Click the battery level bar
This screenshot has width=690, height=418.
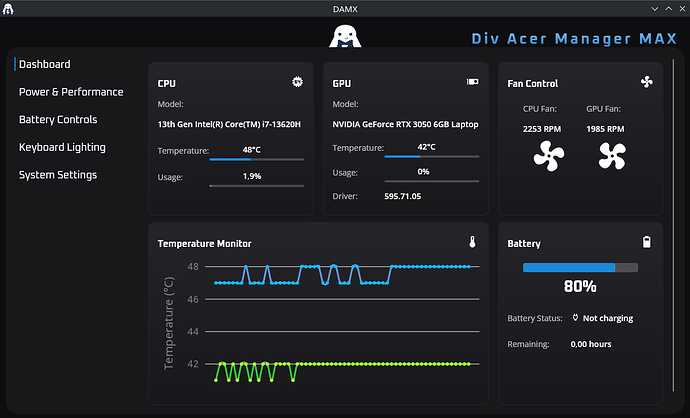pos(580,268)
